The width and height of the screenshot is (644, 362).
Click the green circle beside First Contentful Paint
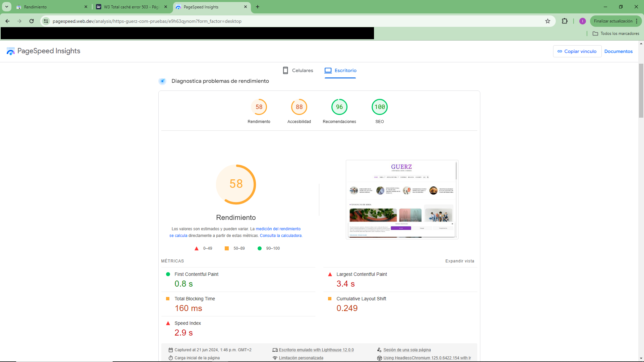click(168, 274)
